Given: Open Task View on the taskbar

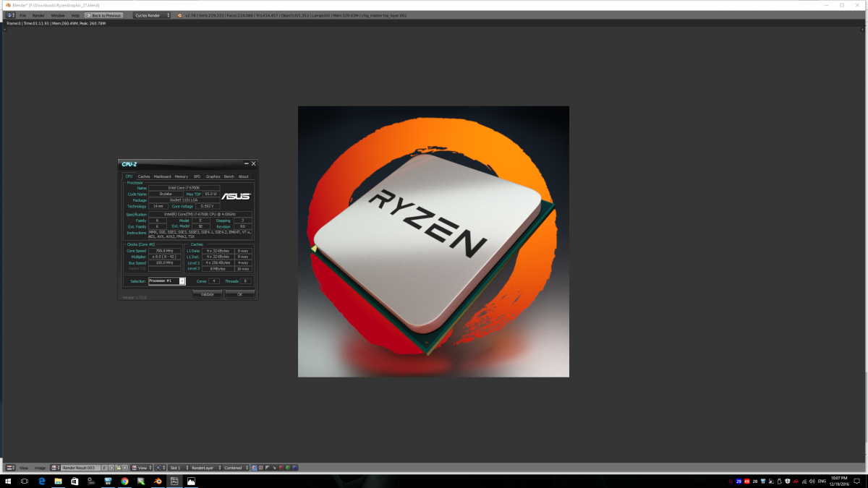Looking at the screenshot, I should 24,481.
